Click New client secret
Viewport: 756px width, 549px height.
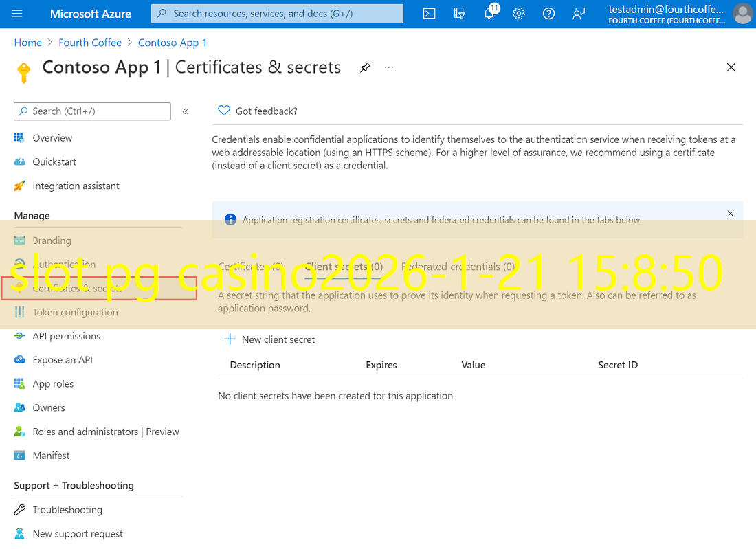(270, 339)
